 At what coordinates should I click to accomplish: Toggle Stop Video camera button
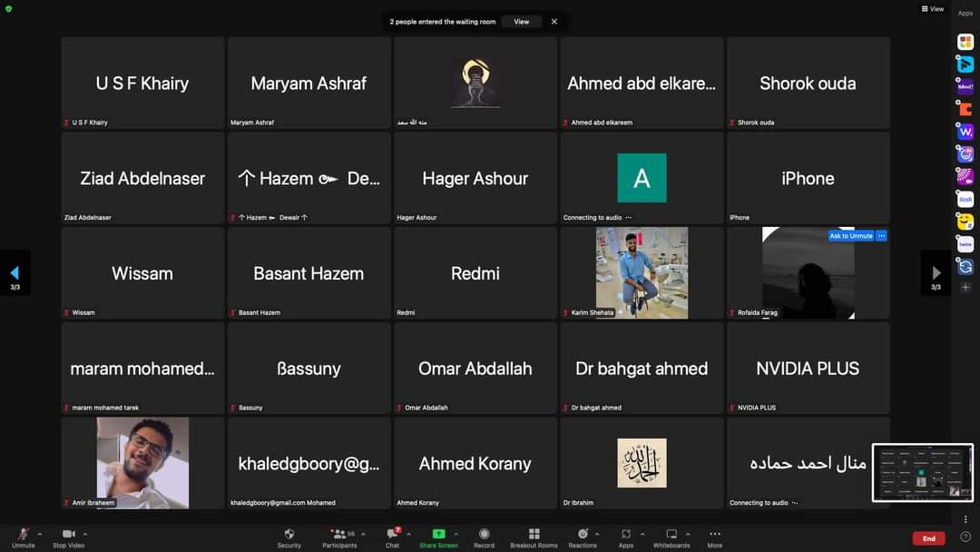click(x=68, y=536)
